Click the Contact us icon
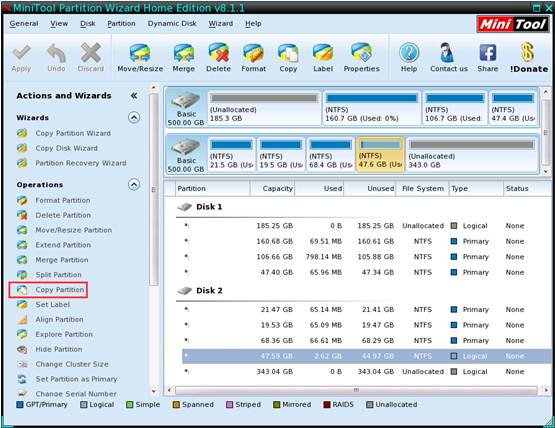 pos(447,53)
